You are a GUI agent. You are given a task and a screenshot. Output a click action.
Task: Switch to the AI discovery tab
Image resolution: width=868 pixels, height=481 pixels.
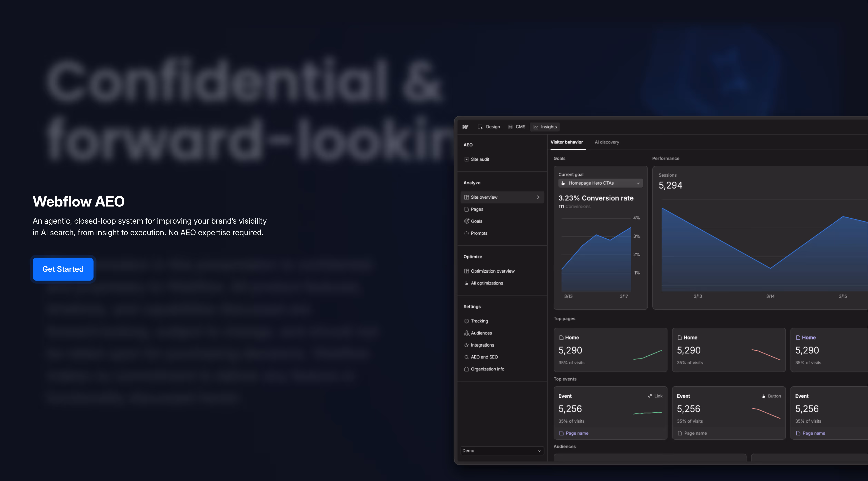(x=607, y=142)
